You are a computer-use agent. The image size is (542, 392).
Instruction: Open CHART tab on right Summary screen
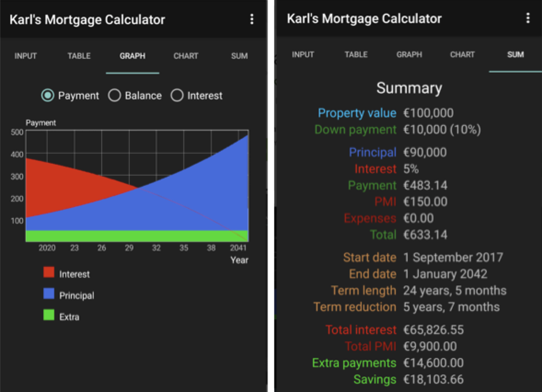click(x=462, y=55)
